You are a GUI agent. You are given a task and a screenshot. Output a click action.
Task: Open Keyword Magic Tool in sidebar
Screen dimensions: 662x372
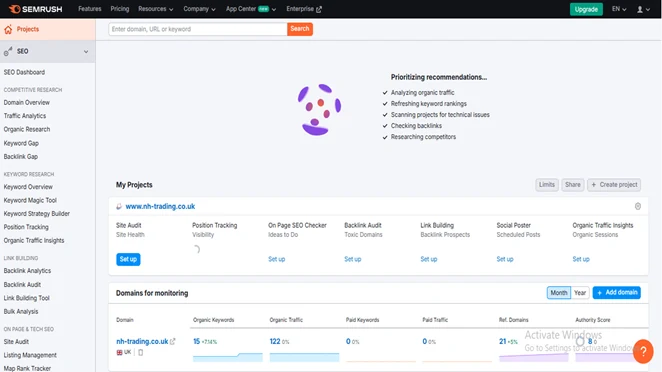coord(30,200)
